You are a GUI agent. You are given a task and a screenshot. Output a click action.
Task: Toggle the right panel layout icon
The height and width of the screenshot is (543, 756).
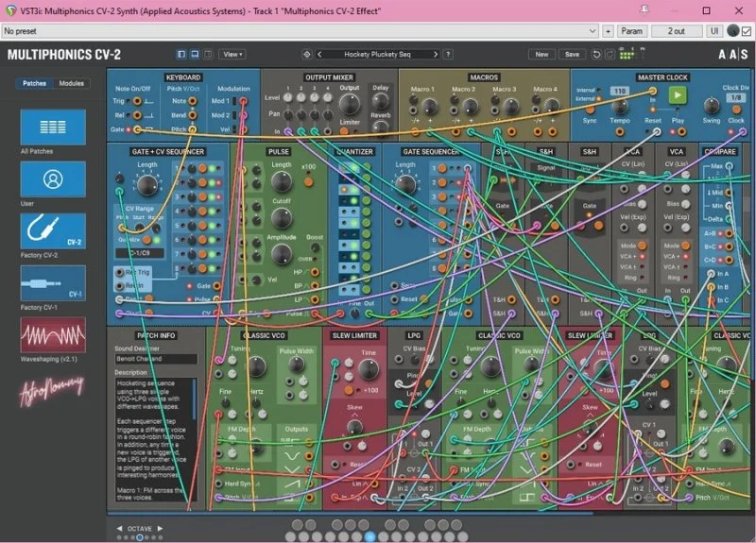(208, 55)
